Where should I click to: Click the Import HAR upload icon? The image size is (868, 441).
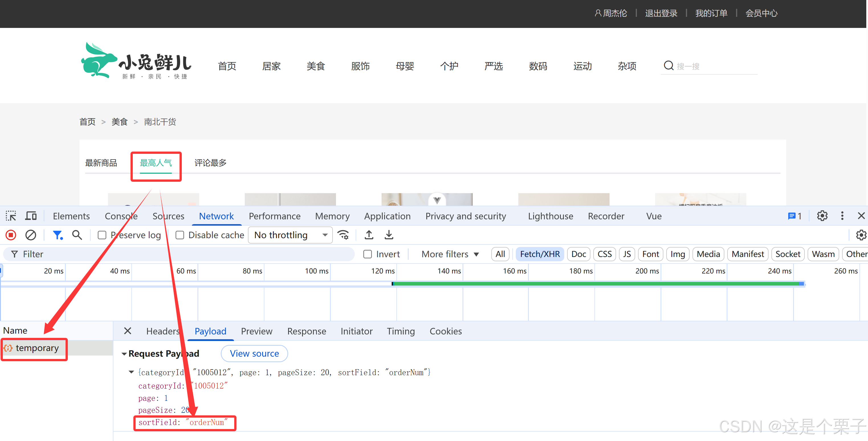click(369, 235)
